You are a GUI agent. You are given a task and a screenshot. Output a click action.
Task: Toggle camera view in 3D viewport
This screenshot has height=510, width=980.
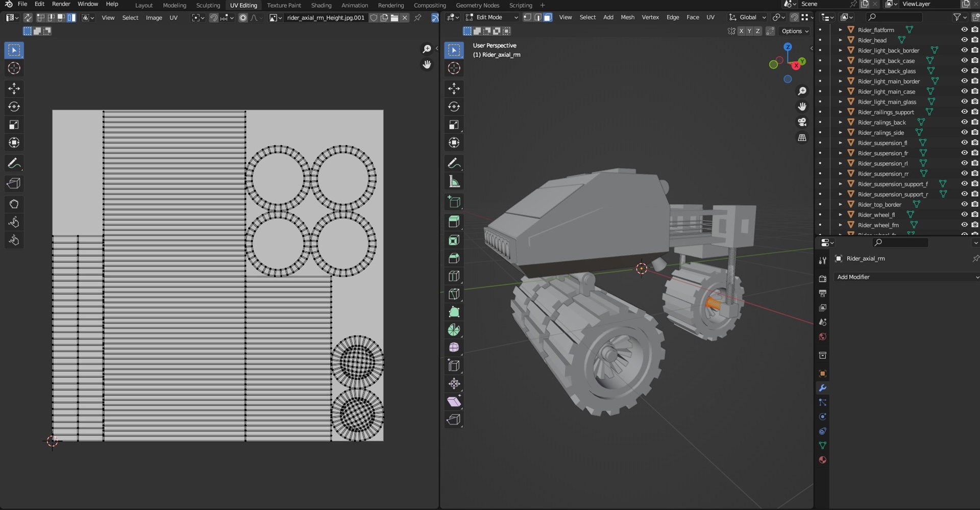tap(802, 122)
